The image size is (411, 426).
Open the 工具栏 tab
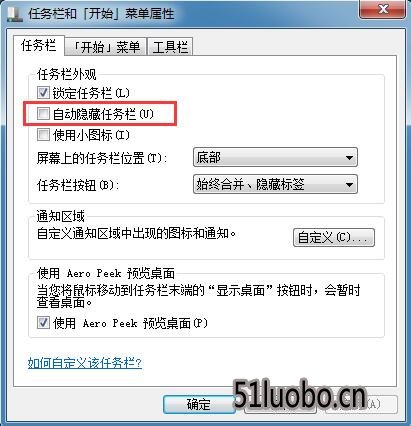[x=170, y=47]
